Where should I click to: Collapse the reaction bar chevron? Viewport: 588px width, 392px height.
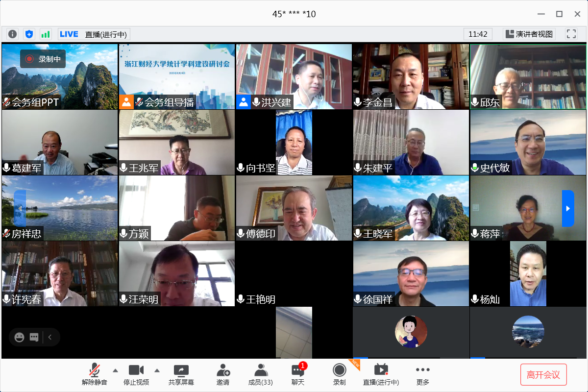click(x=50, y=337)
